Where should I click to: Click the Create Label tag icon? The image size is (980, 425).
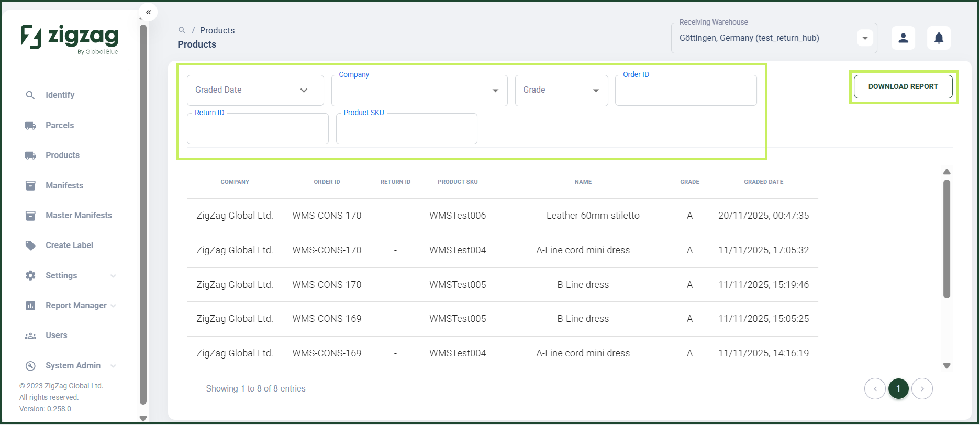point(30,245)
